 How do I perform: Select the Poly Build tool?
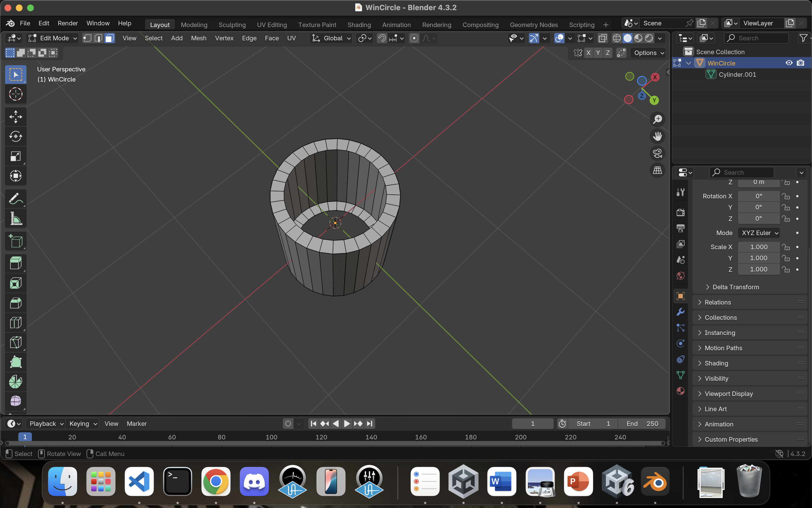16,362
